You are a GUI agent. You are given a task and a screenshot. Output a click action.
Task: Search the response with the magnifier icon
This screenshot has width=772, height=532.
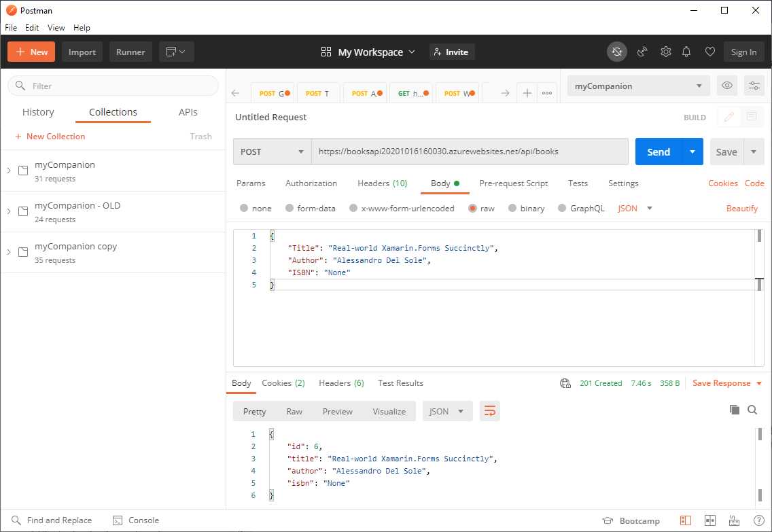click(x=752, y=410)
